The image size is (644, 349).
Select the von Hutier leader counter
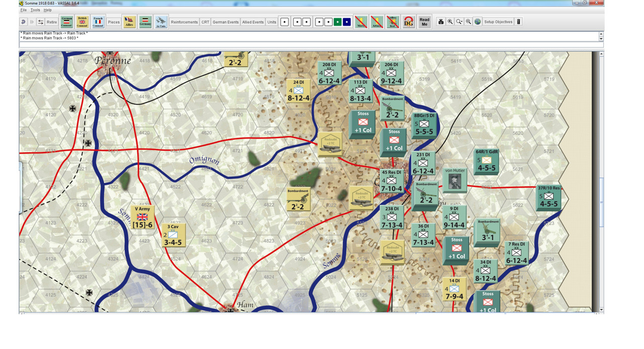pyautogui.click(x=454, y=180)
